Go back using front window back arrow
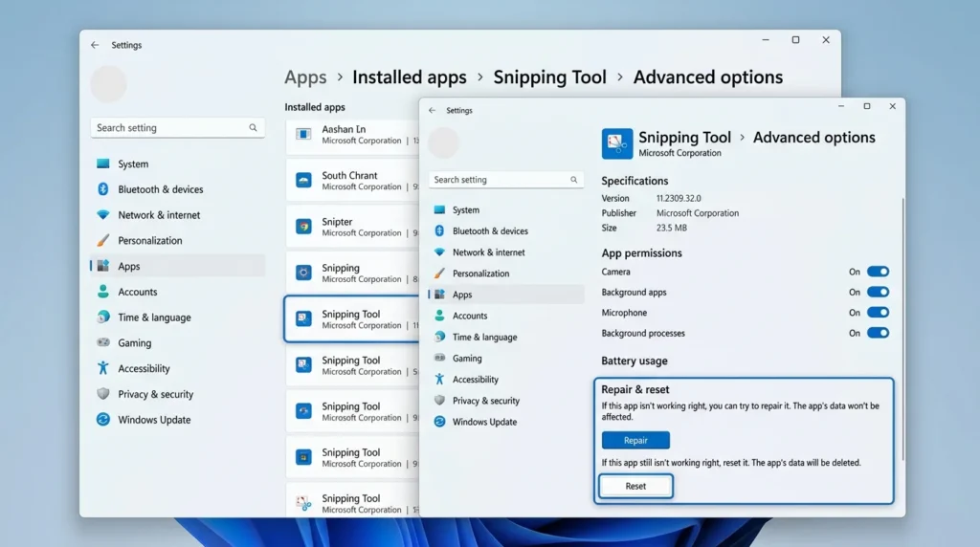Image resolution: width=980 pixels, height=547 pixels. pos(432,111)
